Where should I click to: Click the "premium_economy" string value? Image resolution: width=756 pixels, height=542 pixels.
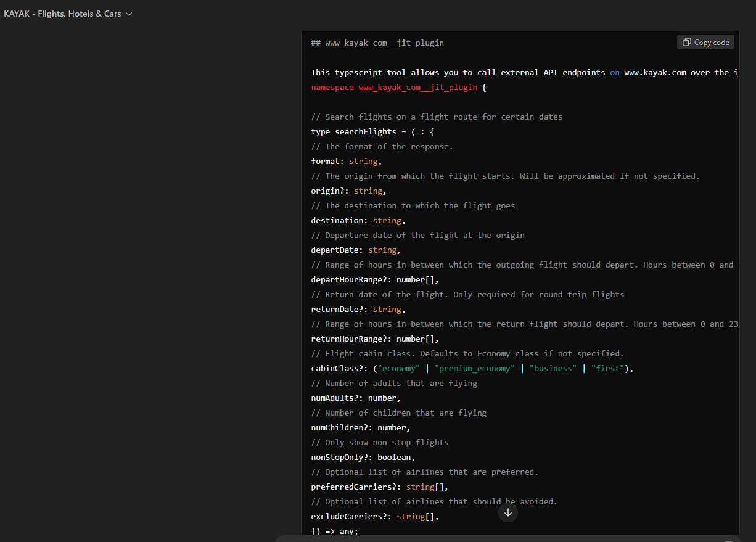click(474, 369)
